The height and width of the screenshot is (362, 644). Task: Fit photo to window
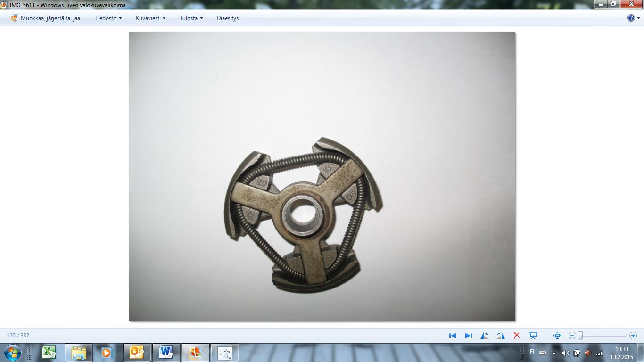pyautogui.click(x=557, y=336)
